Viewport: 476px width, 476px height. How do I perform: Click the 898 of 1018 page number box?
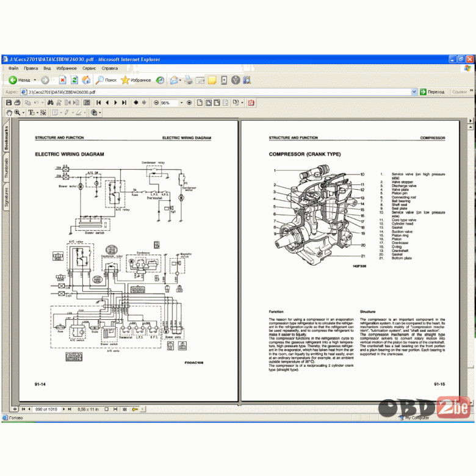tap(46, 409)
